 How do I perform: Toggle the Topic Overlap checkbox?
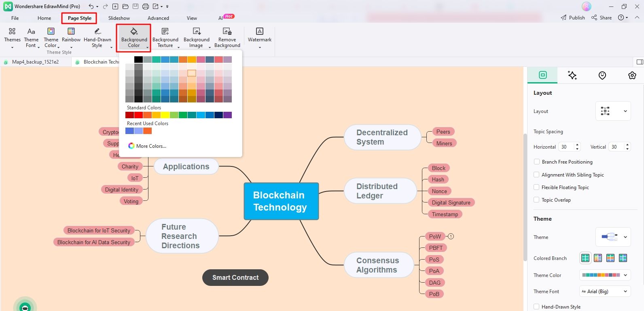[x=536, y=200]
